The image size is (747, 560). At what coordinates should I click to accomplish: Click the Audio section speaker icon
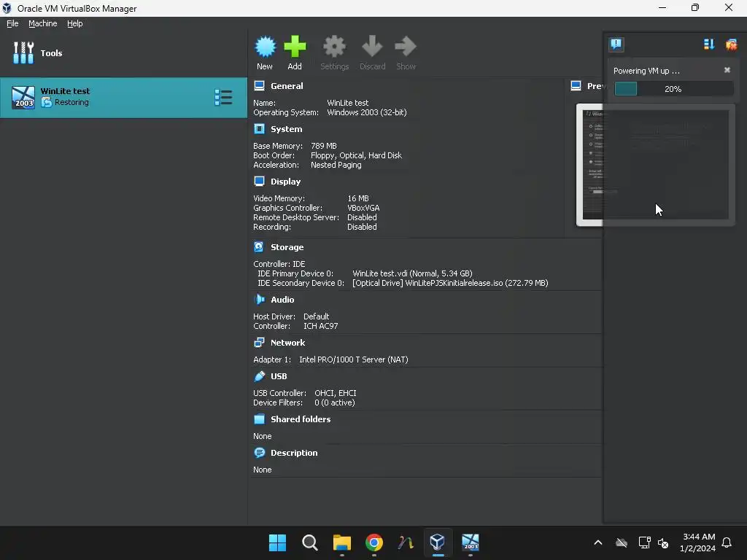pyautogui.click(x=260, y=299)
